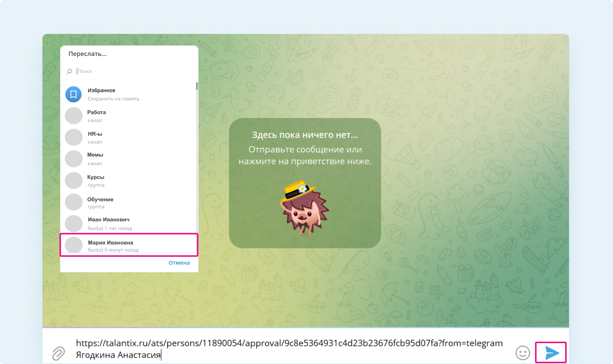Choose the Мемы channel name
Viewport: 613px width, 364px height.
[x=95, y=155]
